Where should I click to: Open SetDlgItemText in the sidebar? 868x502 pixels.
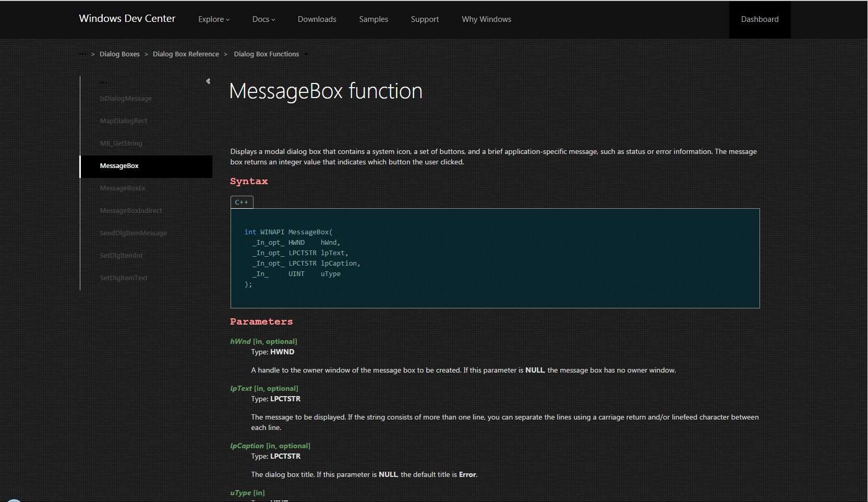[124, 278]
